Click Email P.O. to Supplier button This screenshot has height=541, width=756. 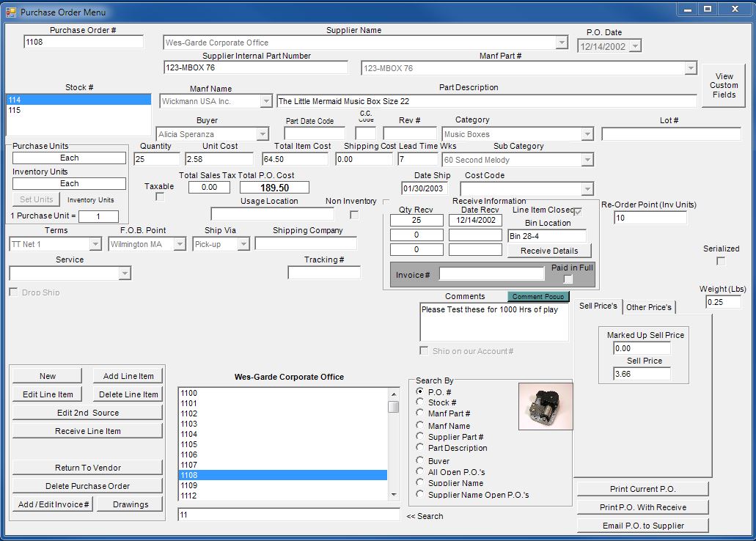(x=642, y=526)
